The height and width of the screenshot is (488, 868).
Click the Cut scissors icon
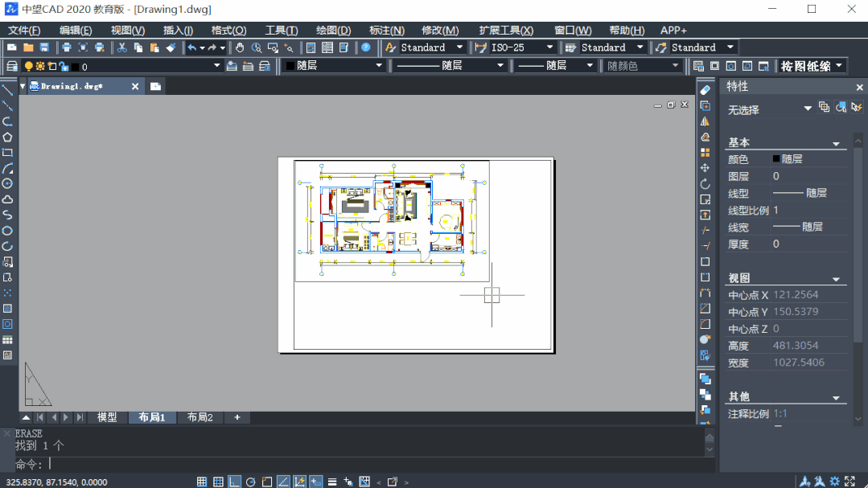pos(121,47)
